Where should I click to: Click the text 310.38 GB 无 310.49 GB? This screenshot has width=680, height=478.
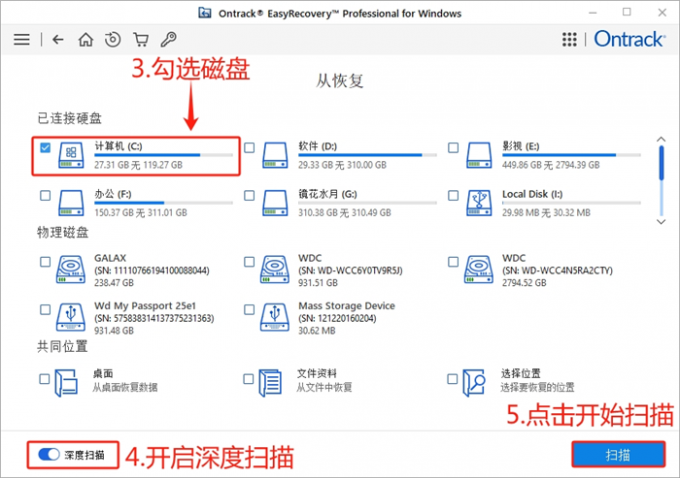344,213
